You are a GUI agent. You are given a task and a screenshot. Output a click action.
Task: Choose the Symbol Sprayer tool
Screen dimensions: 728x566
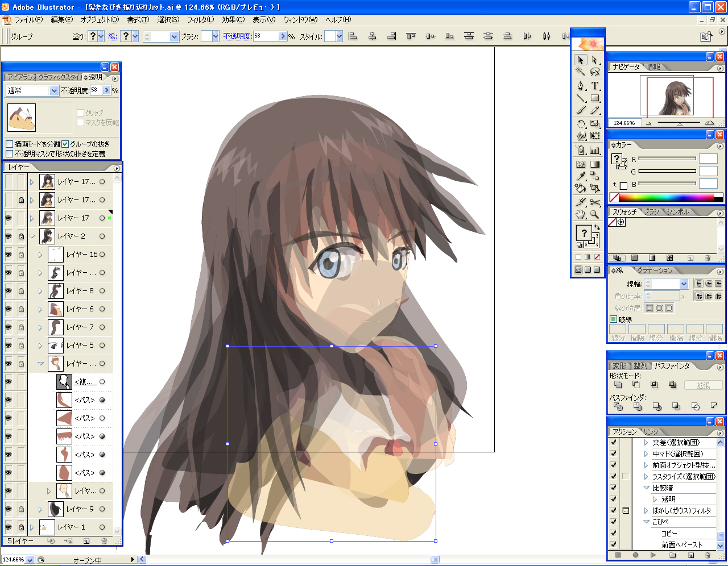click(580, 150)
